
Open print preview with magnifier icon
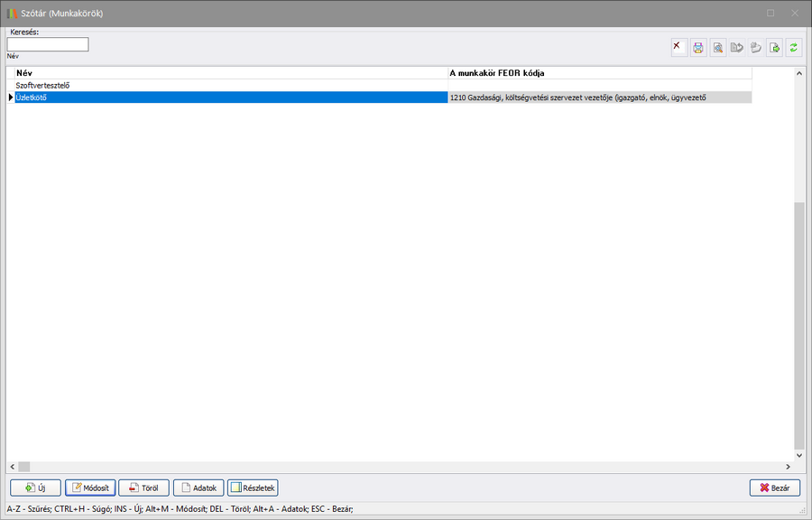pyautogui.click(x=717, y=48)
